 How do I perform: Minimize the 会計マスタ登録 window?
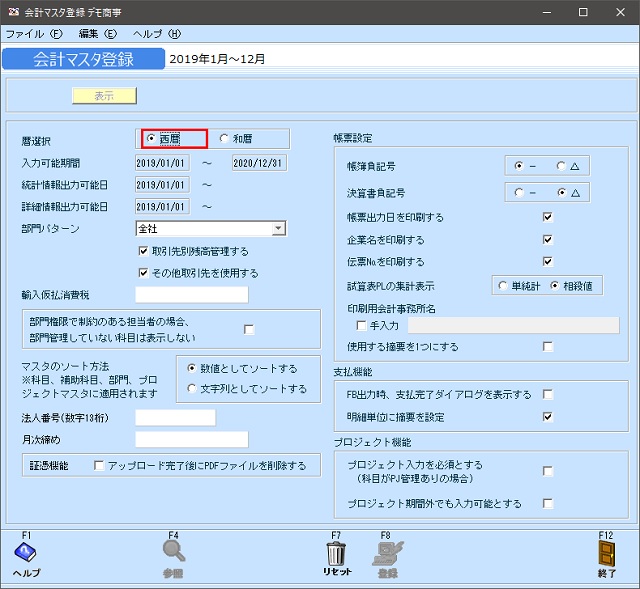coord(547,12)
